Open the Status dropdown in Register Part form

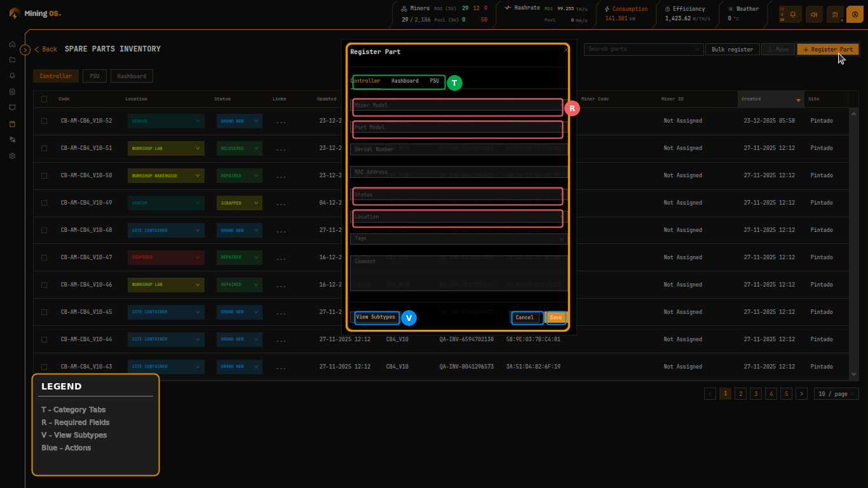(x=457, y=196)
